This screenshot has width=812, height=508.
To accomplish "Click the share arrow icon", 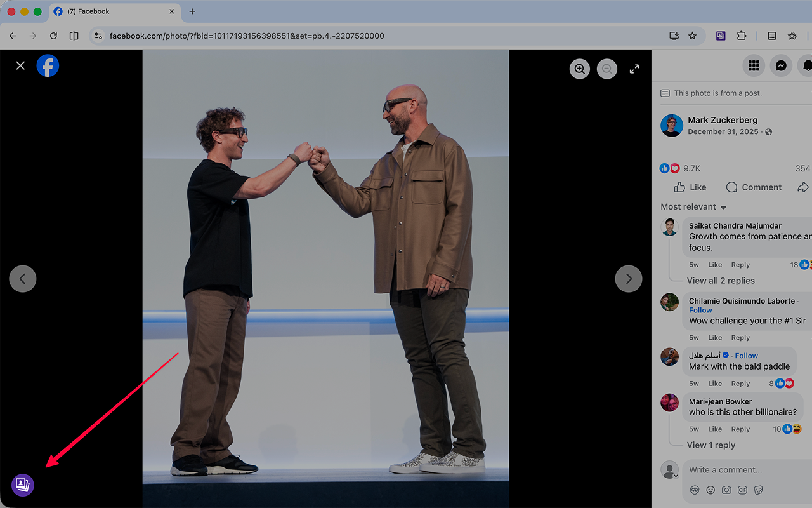I will tap(803, 187).
